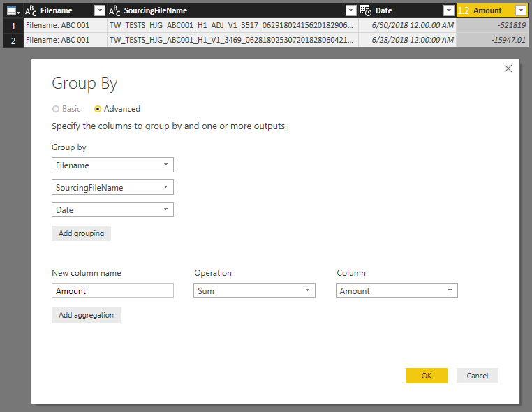532x412 pixels.
Task: Click the Cancel button
Action: [x=478, y=376]
